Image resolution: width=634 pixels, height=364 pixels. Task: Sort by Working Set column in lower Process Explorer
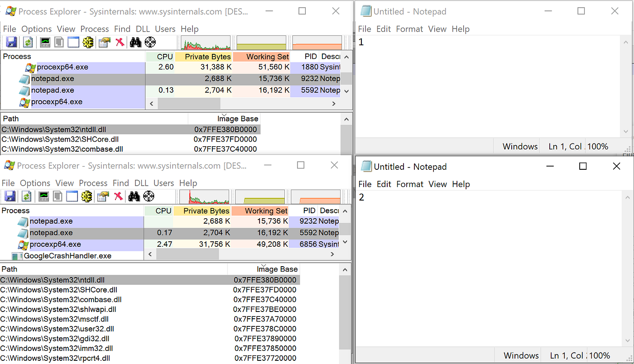(x=260, y=211)
